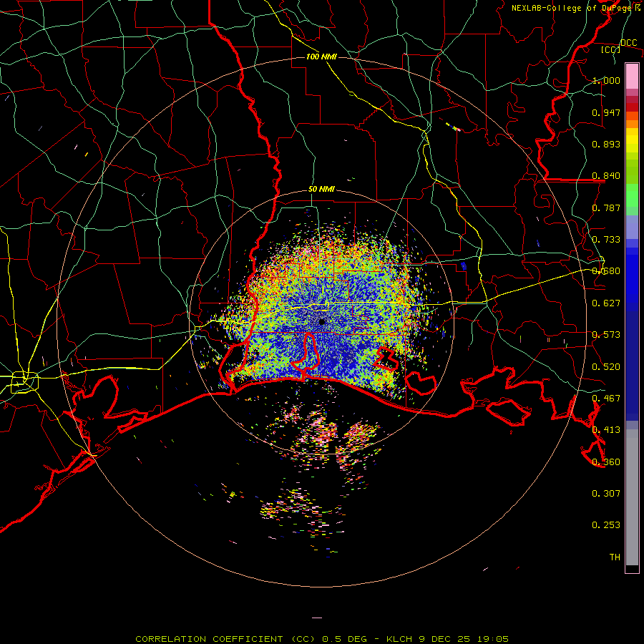Select the 0.893 scale value
The width and height of the screenshot is (644, 644).
pyautogui.click(x=606, y=144)
